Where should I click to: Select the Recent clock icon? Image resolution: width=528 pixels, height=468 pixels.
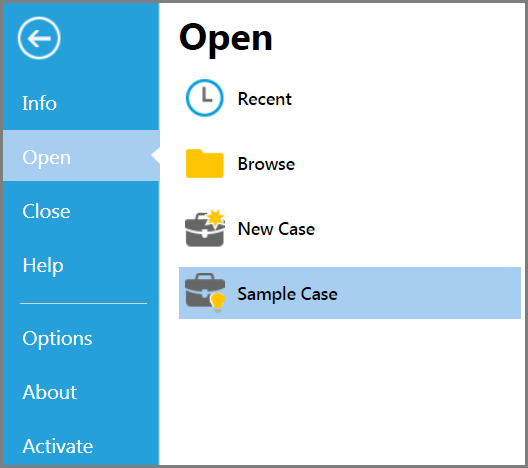click(x=204, y=98)
